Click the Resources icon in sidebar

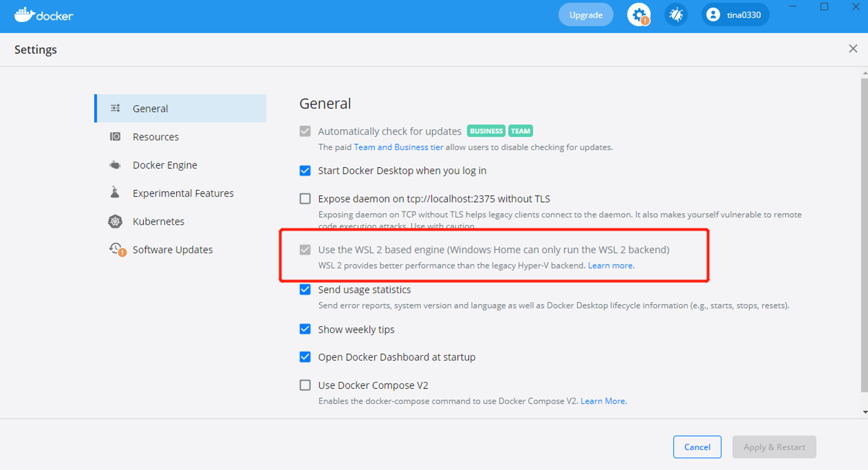click(115, 137)
